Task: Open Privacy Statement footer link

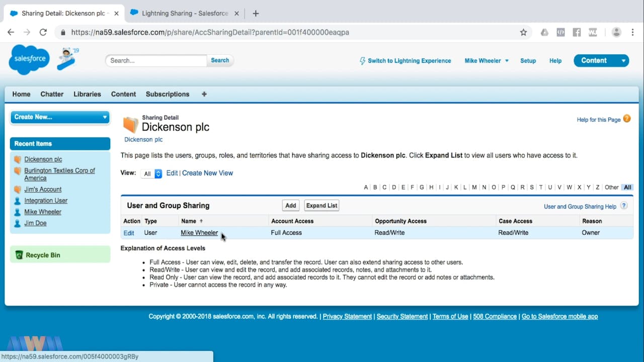Action: [x=347, y=317]
